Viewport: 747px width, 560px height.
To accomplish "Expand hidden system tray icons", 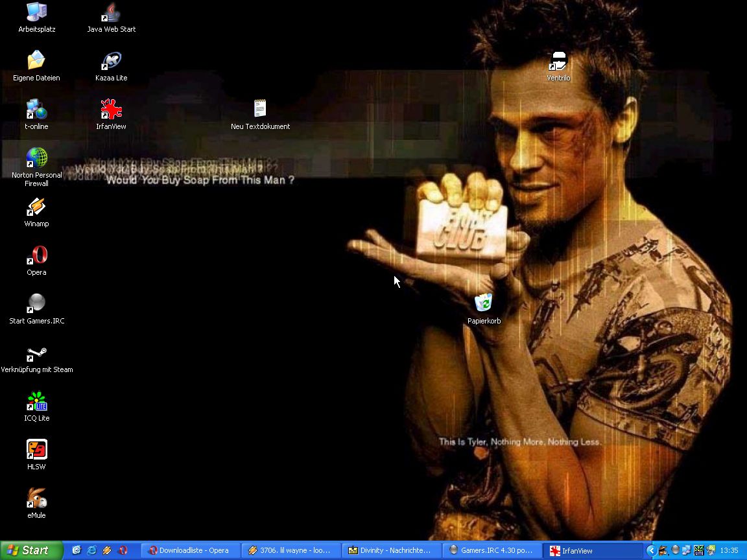I will pyautogui.click(x=651, y=550).
